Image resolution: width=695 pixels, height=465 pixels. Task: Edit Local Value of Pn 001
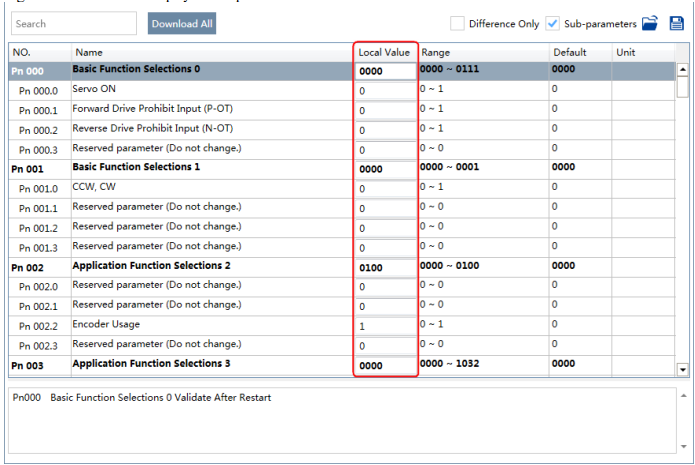385,169
